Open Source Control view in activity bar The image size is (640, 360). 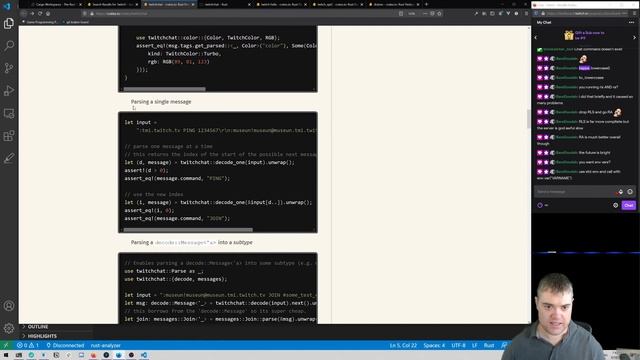point(9,68)
